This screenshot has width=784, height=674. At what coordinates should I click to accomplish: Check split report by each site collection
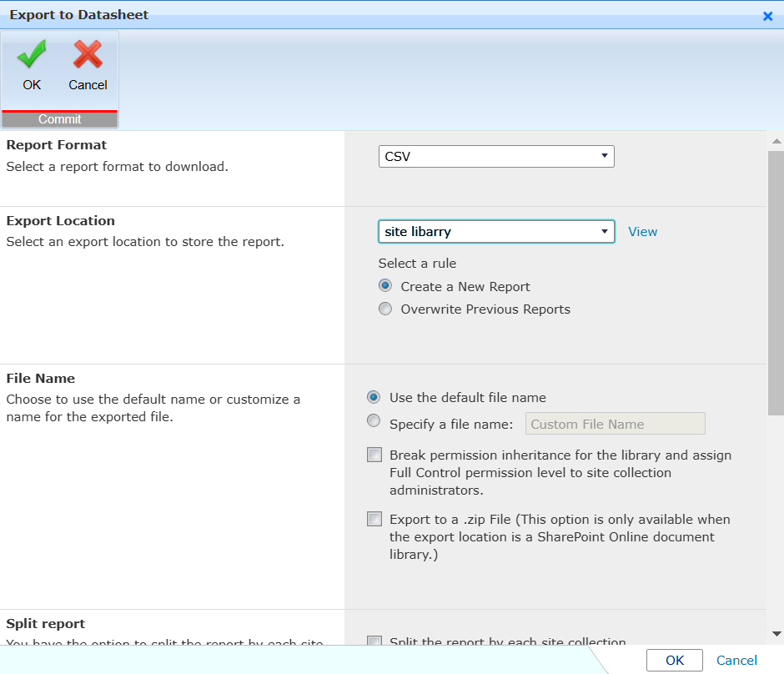click(x=374, y=641)
